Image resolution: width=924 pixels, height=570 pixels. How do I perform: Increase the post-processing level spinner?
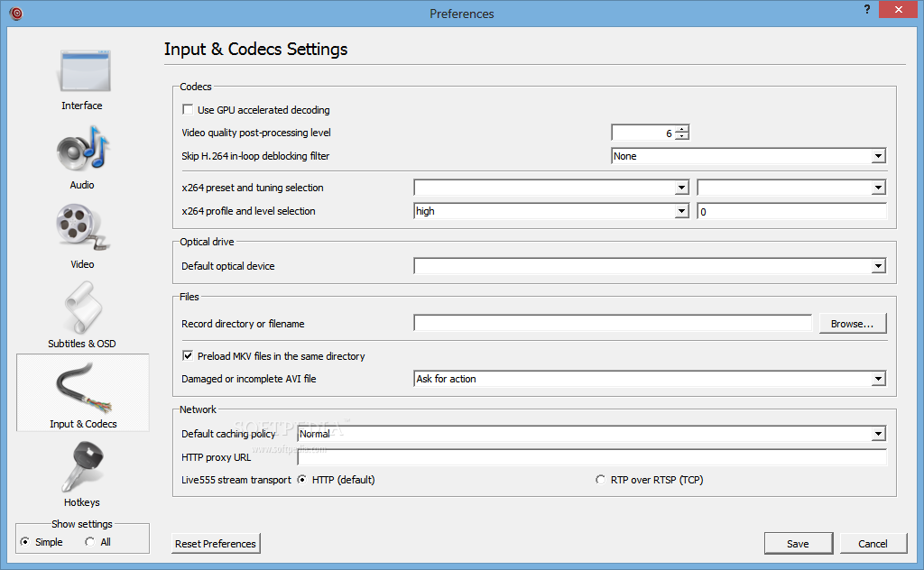pos(681,129)
